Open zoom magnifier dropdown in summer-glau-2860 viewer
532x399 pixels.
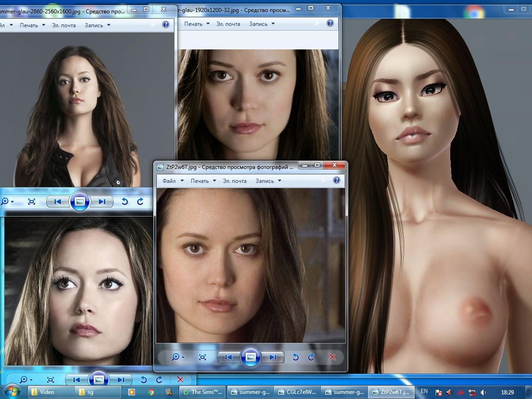tap(7, 201)
